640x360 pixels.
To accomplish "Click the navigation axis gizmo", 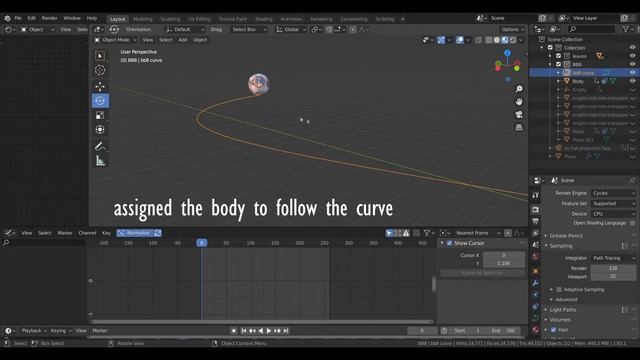I will [x=507, y=65].
